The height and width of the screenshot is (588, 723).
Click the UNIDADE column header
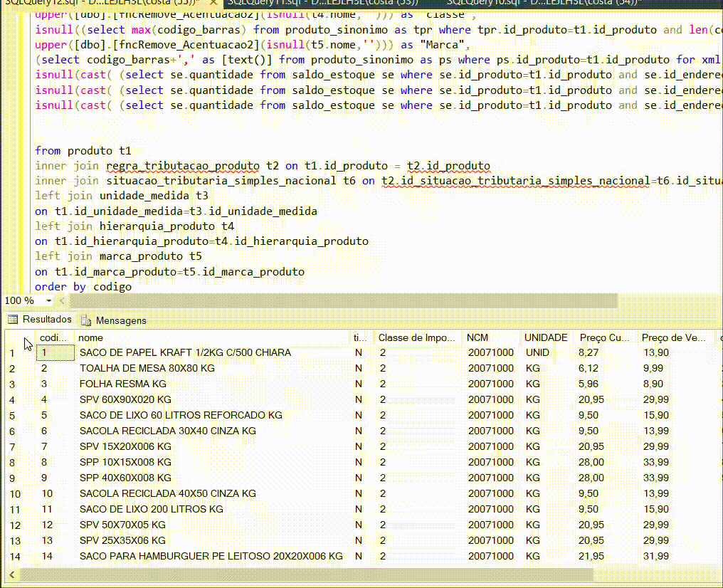tap(547, 337)
